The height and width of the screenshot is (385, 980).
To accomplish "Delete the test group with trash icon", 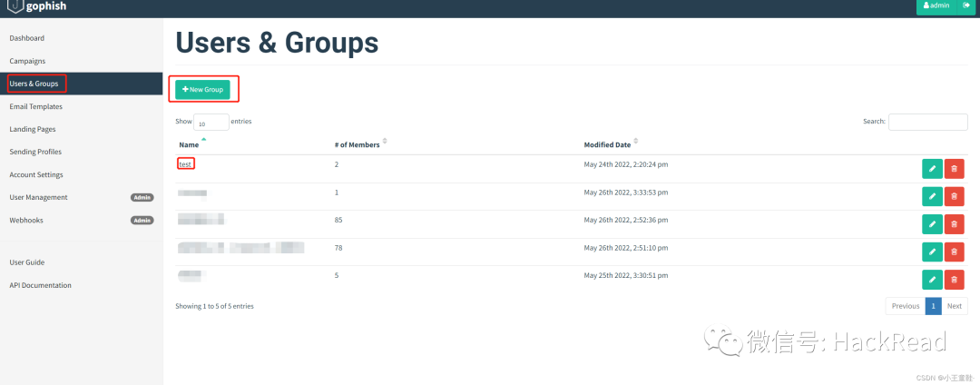I will click(x=954, y=169).
